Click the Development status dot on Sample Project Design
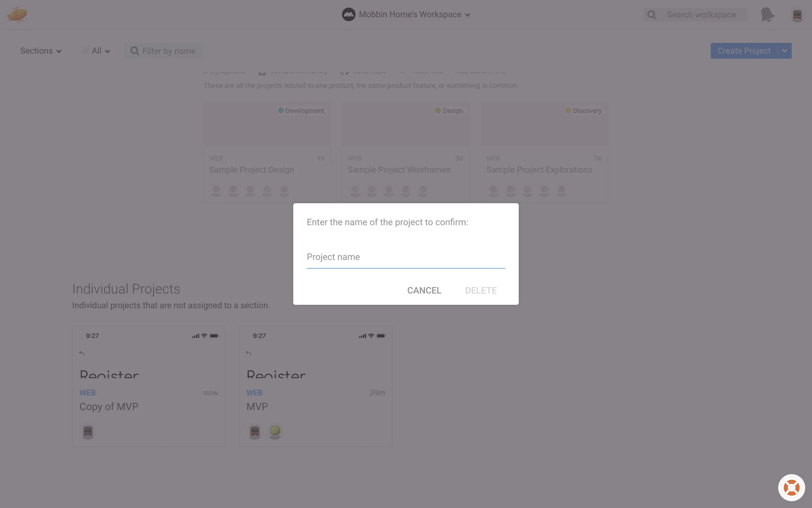This screenshot has height=508, width=812. coord(281,110)
